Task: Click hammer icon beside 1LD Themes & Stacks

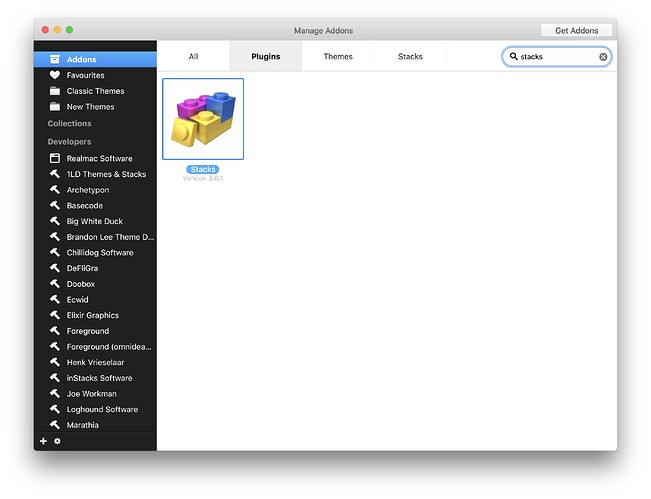Action: coord(55,174)
